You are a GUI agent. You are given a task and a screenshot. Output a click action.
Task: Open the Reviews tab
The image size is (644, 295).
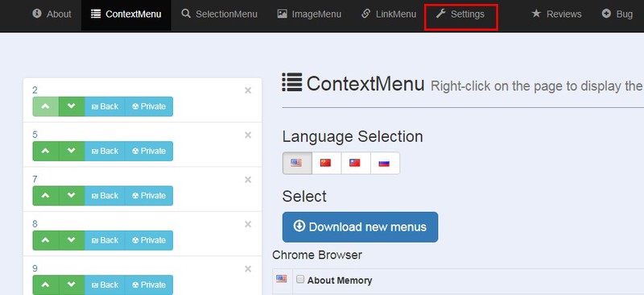pyautogui.click(x=556, y=14)
